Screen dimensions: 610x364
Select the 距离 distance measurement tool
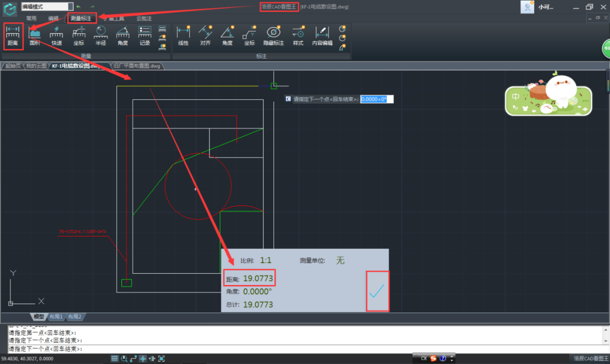pos(12,36)
